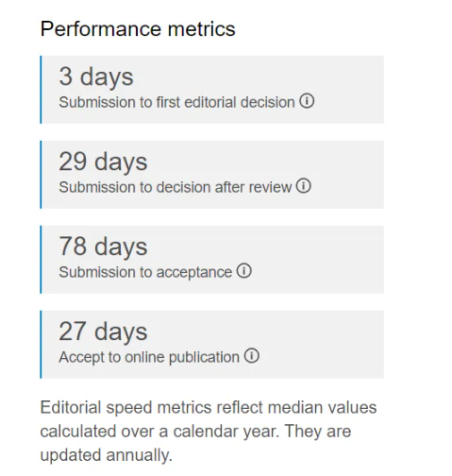This screenshot has height=476, width=452.
Task: Open info icon beside decision after review
Action: click(x=304, y=186)
